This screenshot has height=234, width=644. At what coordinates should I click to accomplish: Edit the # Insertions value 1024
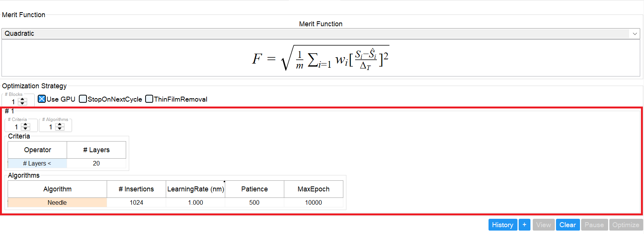click(x=136, y=202)
